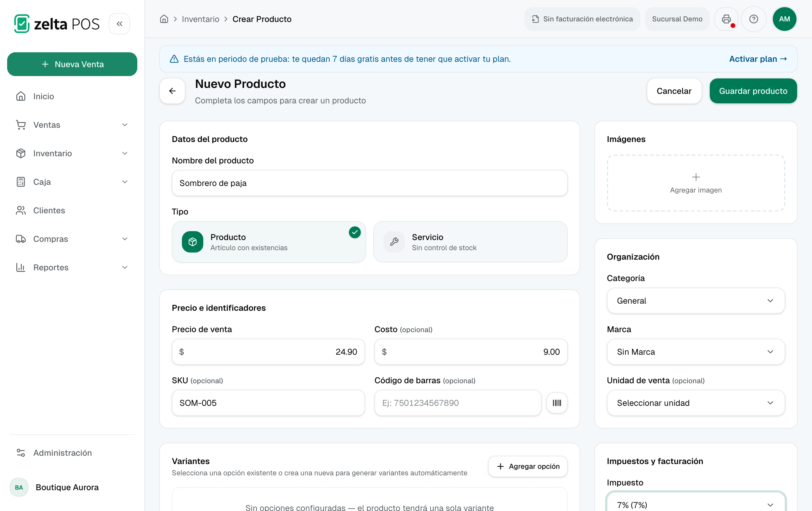Expand the Compras menu chevron

[x=125, y=239]
